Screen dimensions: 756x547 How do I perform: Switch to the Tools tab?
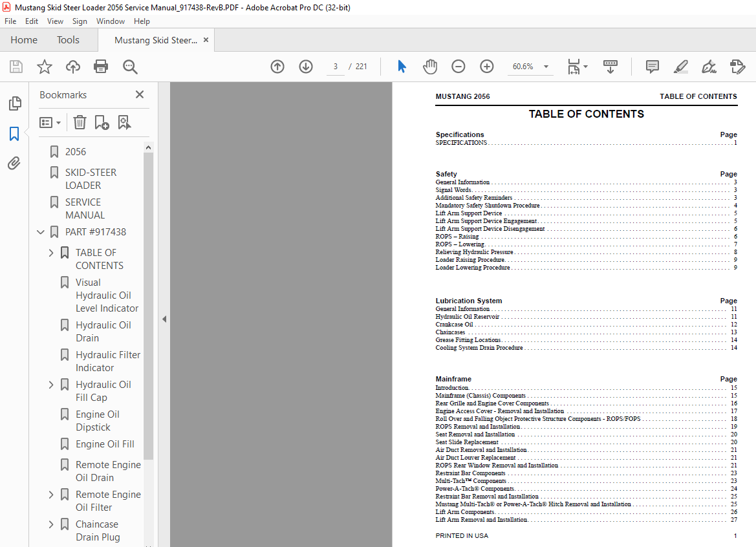(x=68, y=40)
